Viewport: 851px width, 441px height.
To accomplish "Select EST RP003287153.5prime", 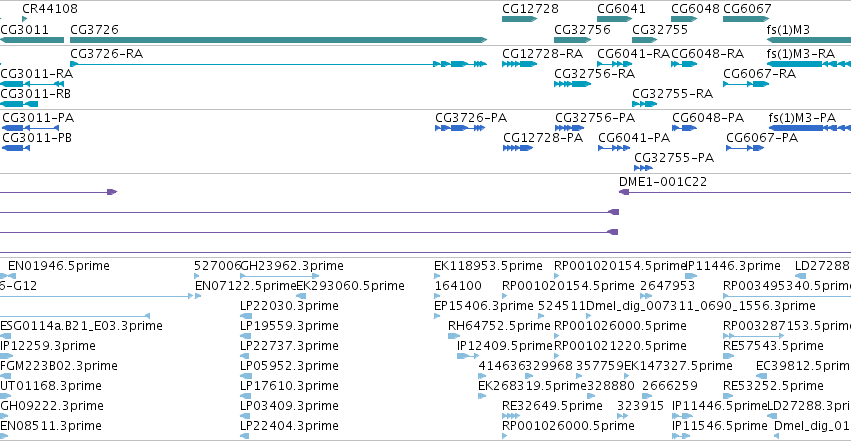I will [x=787, y=326].
